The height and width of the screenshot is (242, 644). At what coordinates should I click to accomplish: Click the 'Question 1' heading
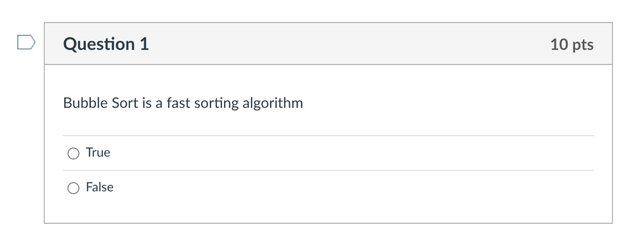click(x=106, y=44)
